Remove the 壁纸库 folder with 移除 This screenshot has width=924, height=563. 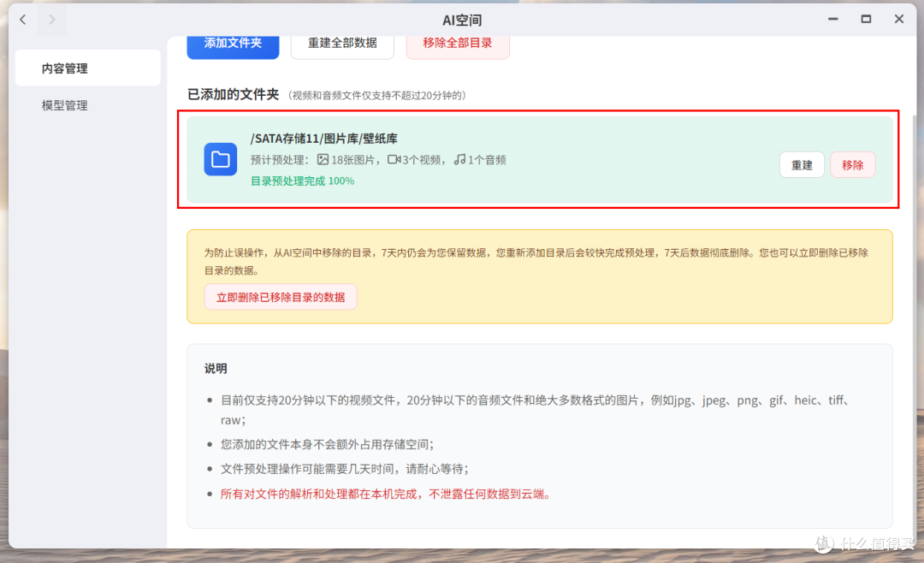853,165
